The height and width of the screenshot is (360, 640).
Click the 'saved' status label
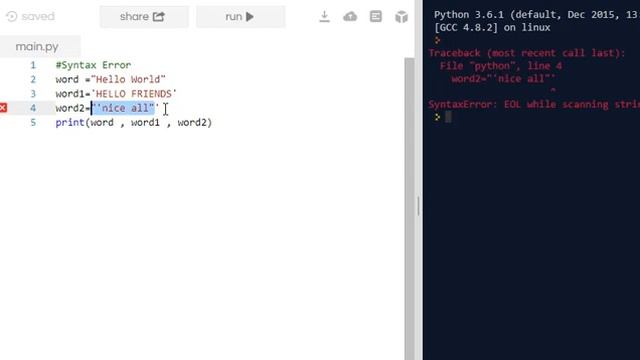pyautogui.click(x=38, y=16)
